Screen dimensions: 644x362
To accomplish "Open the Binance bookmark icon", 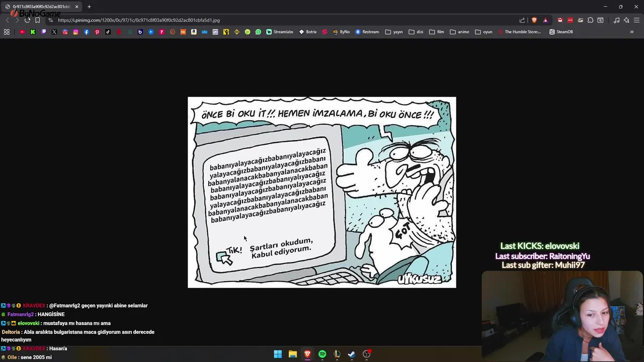I will click(x=236, y=32).
